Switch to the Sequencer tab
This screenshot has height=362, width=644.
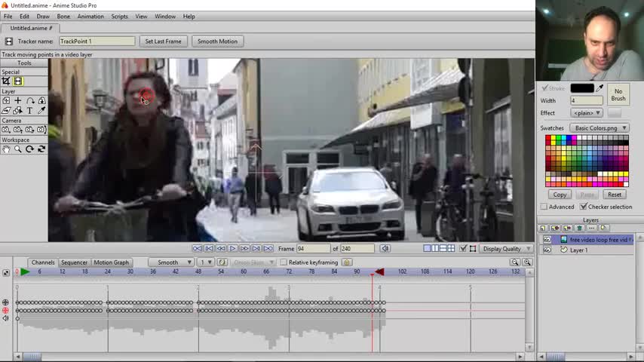coord(75,262)
